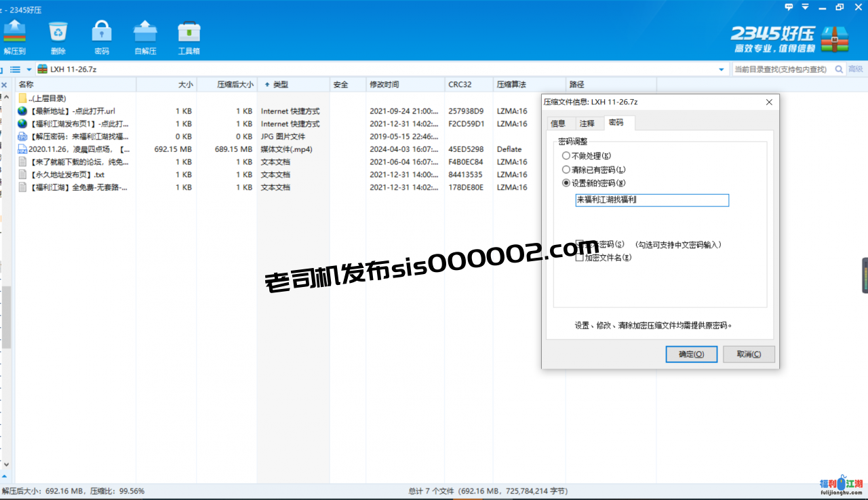Close the 压缩文件信息 dialog
Viewport: 868px width, 500px height.
pos(769,102)
